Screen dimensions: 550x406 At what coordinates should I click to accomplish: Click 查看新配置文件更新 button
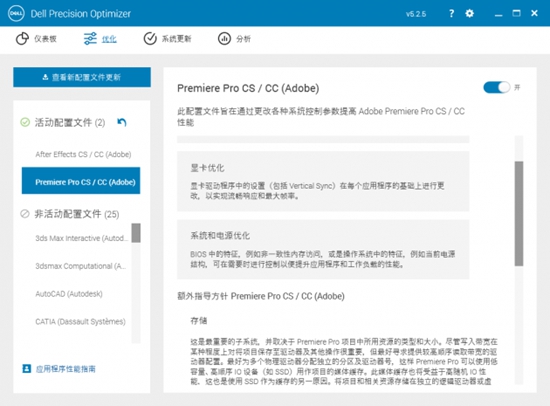coord(82,77)
